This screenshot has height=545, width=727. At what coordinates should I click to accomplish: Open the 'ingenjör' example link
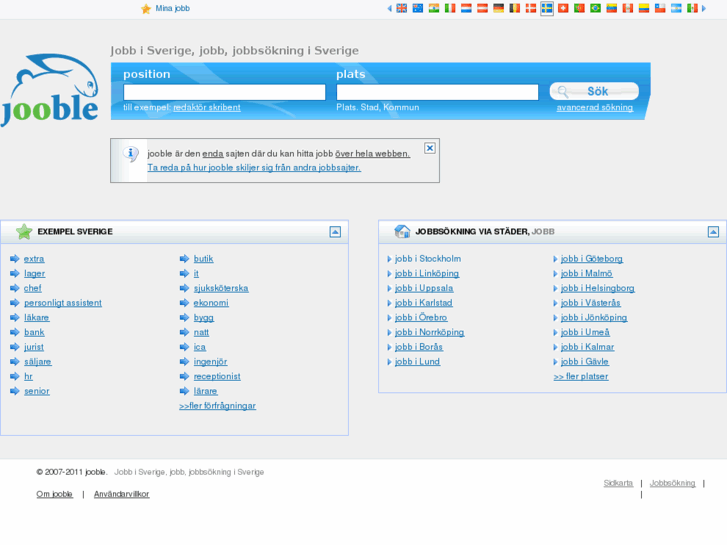point(210,362)
